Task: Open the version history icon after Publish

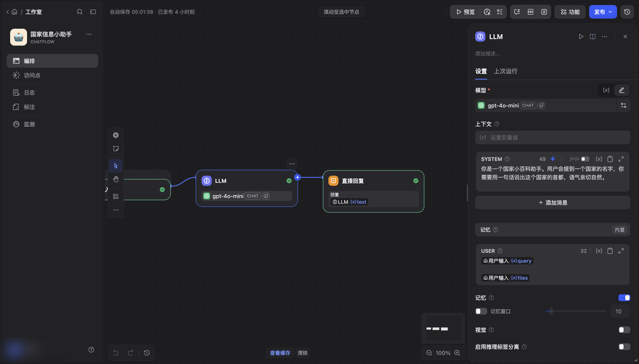Action: tap(627, 12)
